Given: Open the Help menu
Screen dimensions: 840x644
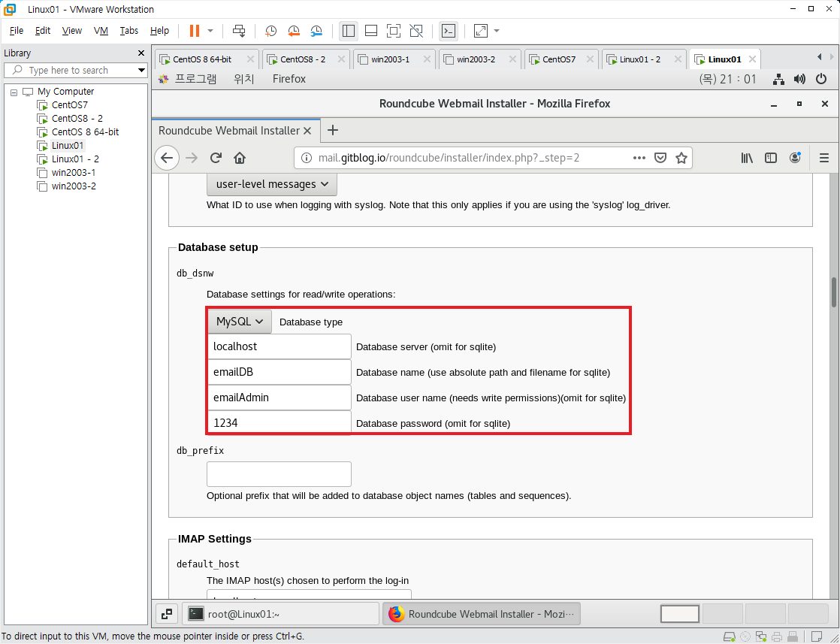Looking at the screenshot, I should [159, 31].
